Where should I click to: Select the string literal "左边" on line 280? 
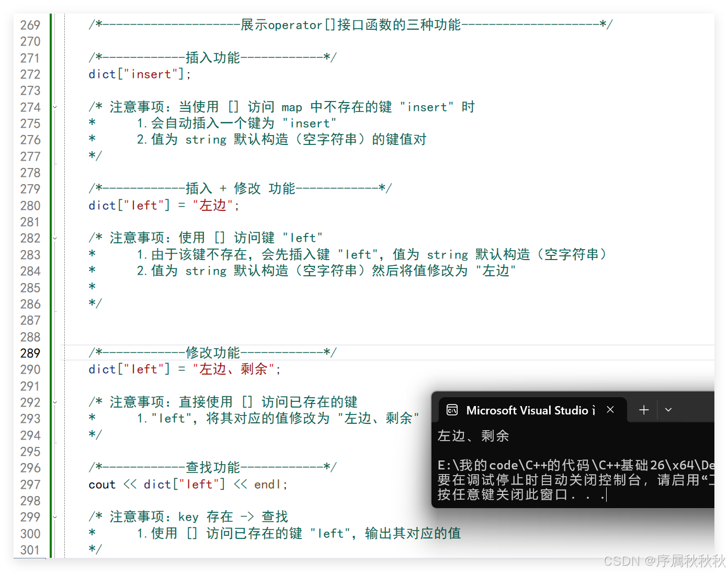click(213, 205)
